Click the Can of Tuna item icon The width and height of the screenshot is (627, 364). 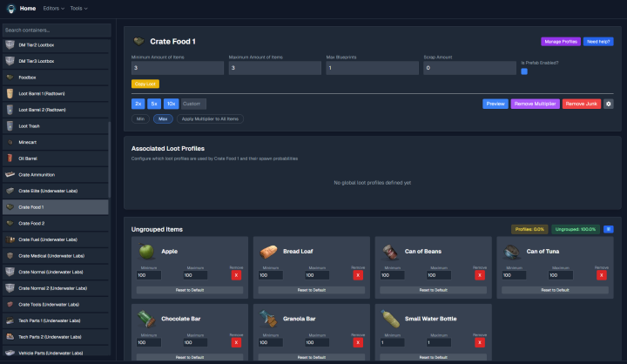pos(511,252)
